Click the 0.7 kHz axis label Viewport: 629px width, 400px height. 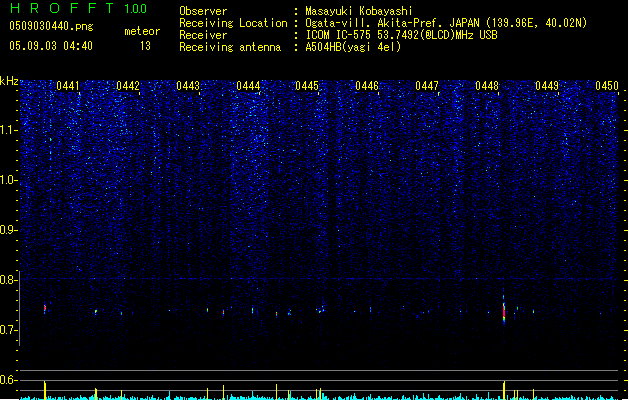[x=9, y=330]
